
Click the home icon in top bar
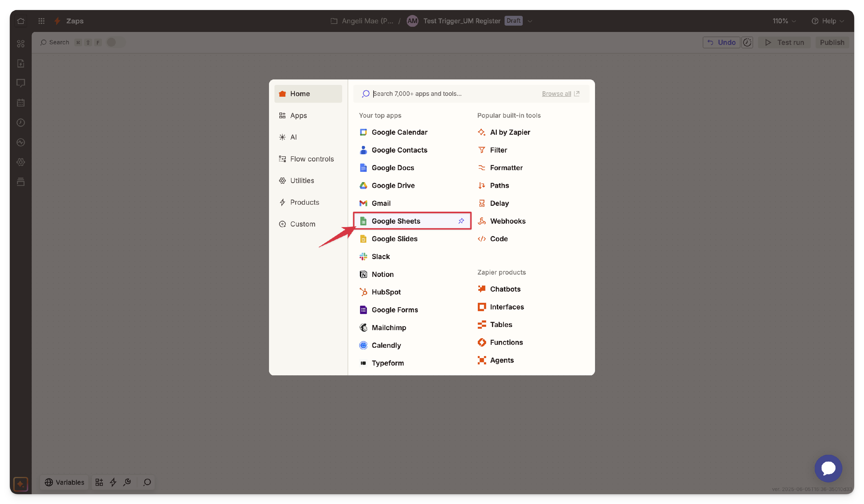[20, 21]
